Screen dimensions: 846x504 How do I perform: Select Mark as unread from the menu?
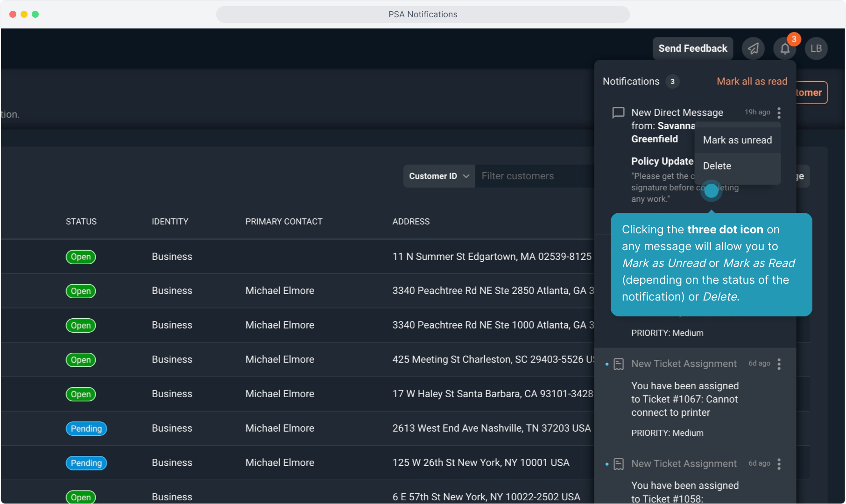[737, 140]
